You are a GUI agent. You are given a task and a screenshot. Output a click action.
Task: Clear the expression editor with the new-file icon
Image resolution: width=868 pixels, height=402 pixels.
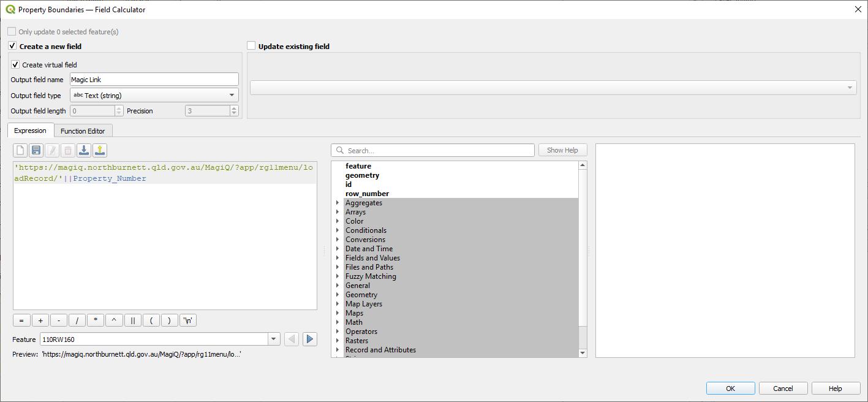click(x=20, y=151)
